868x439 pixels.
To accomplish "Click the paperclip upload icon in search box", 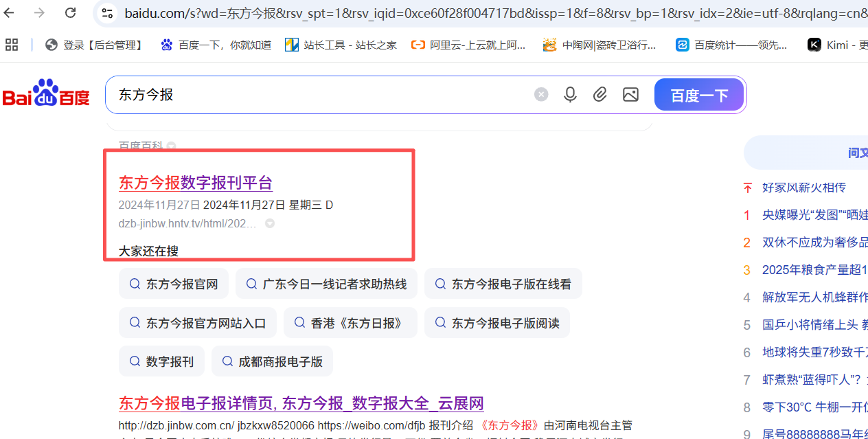I will 600,94.
